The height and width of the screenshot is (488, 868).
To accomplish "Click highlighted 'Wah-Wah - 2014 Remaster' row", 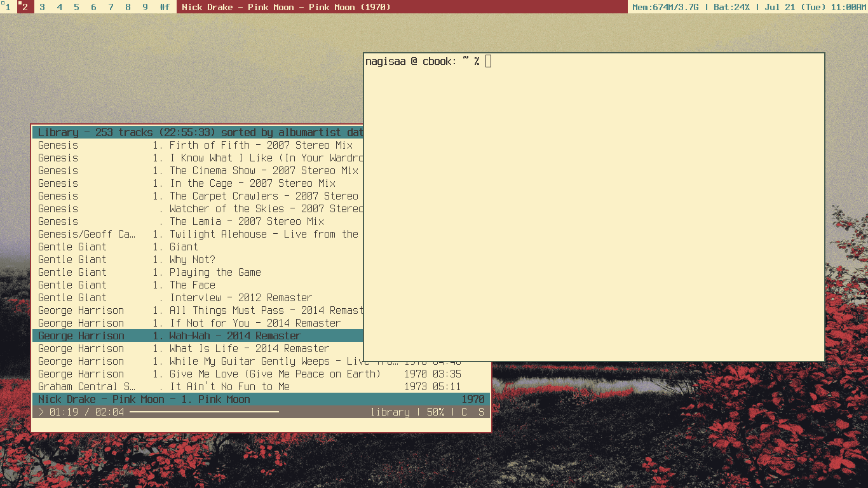I will 198,335.
